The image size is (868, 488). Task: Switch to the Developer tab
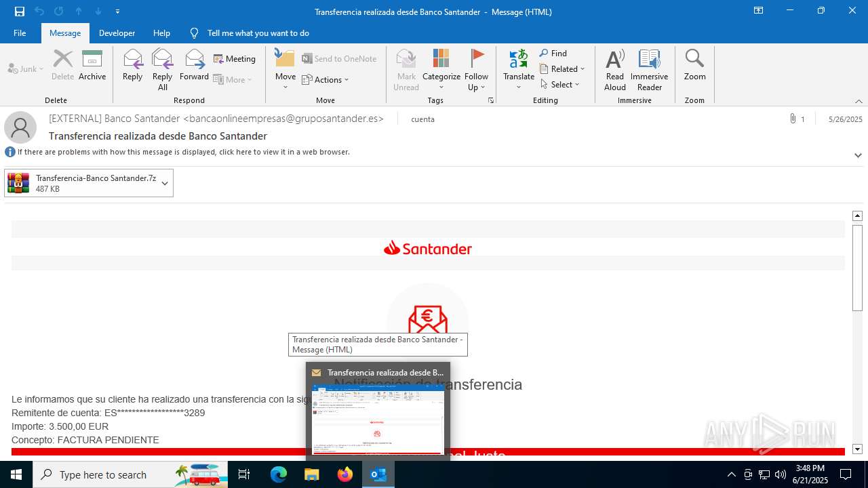[x=117, y=33]
